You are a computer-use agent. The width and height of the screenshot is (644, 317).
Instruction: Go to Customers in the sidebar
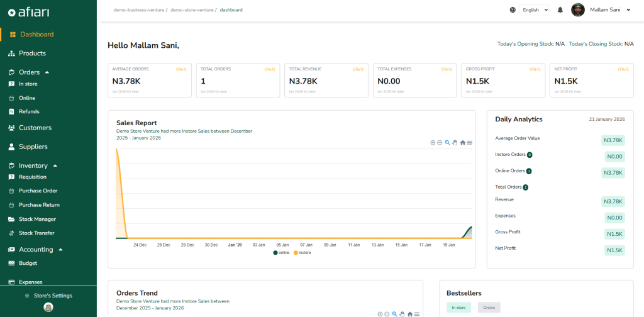[x=35, y=128]
